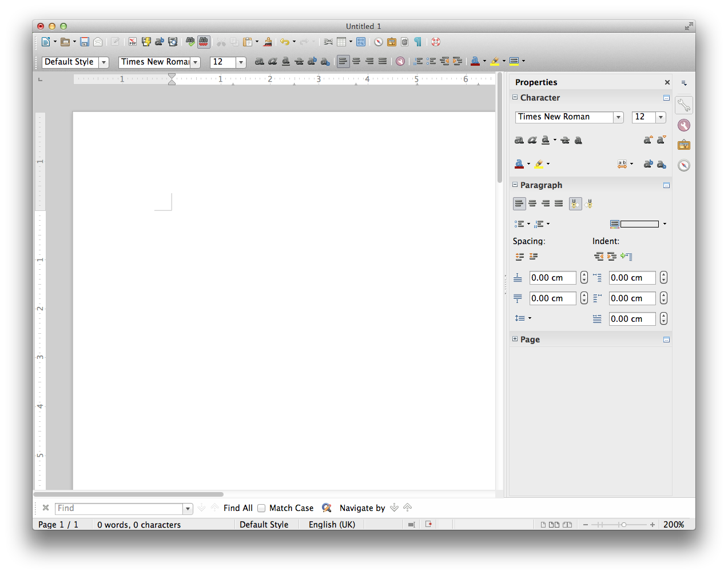Screen dimensions: 728x575
Task: Open the Gallery from the standard toolbar
Action: 392,42
